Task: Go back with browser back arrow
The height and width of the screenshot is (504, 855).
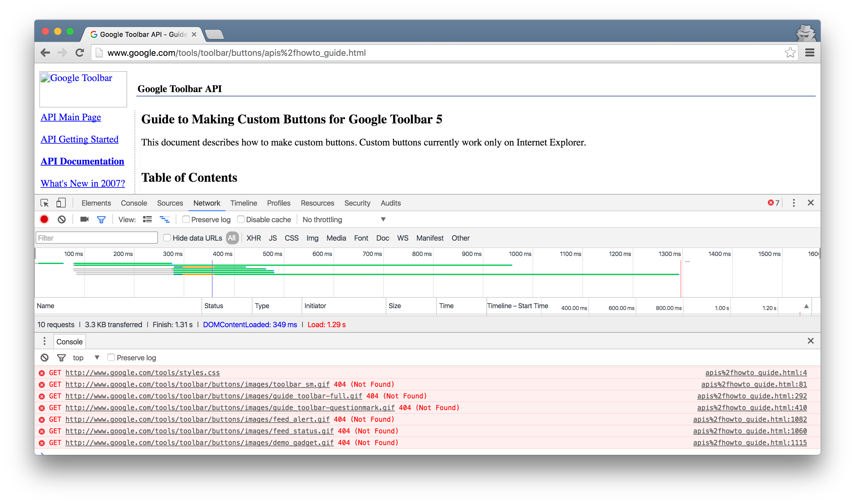Action: pos(45,53)
